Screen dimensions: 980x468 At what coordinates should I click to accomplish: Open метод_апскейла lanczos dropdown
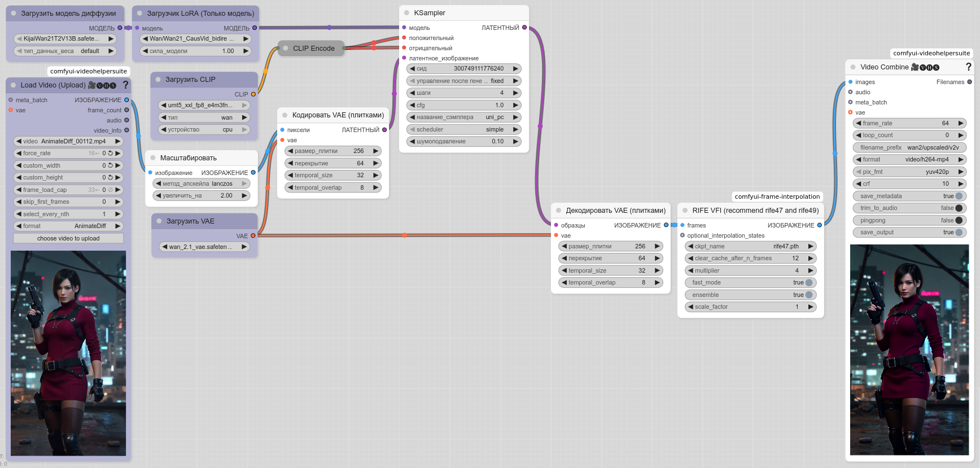point(202,184)
